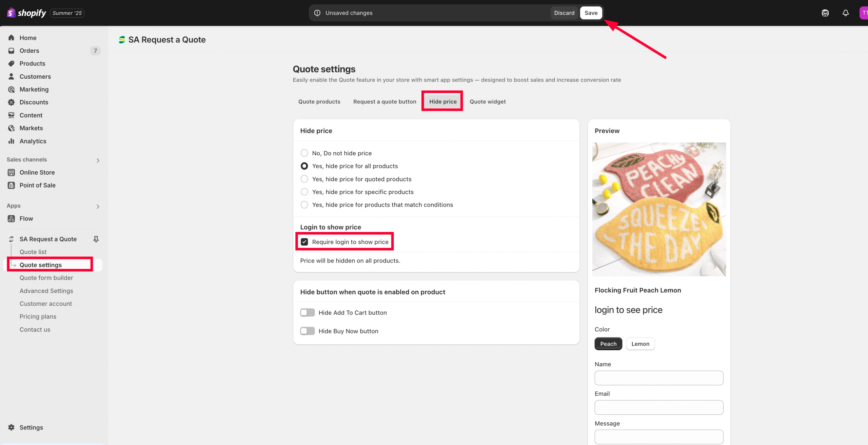Screen dimensions: 868x445
Task: Open the Orders inbox icon
Action: 11,51
